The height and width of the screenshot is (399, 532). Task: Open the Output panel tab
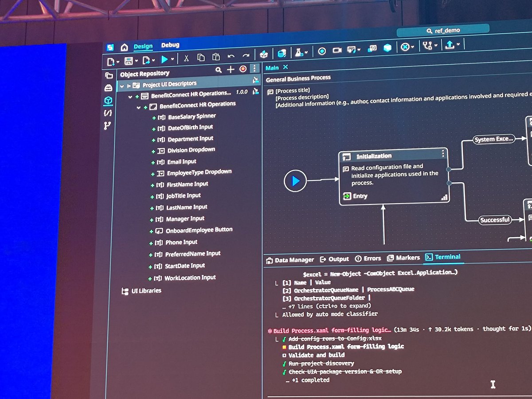pyautogui.click(x=335, y=259)
